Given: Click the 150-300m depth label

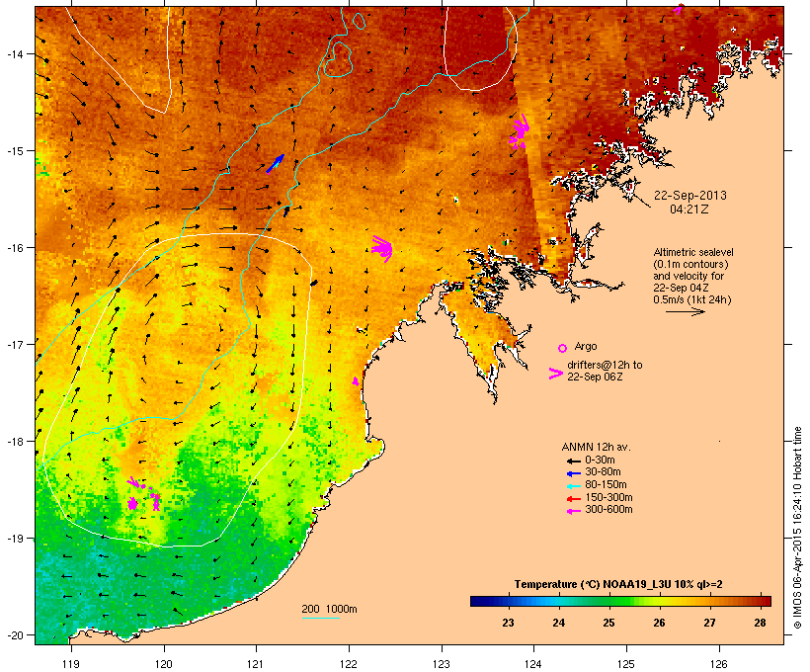Looking at the screenshot, I should [608, 497].
